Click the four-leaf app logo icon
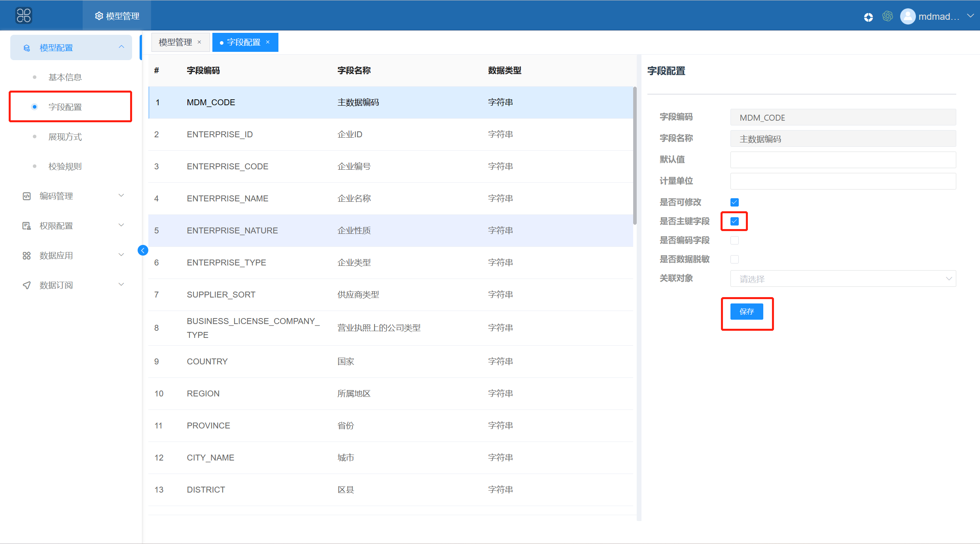Viewport: 980px width, 544px height. click(23, 15)
